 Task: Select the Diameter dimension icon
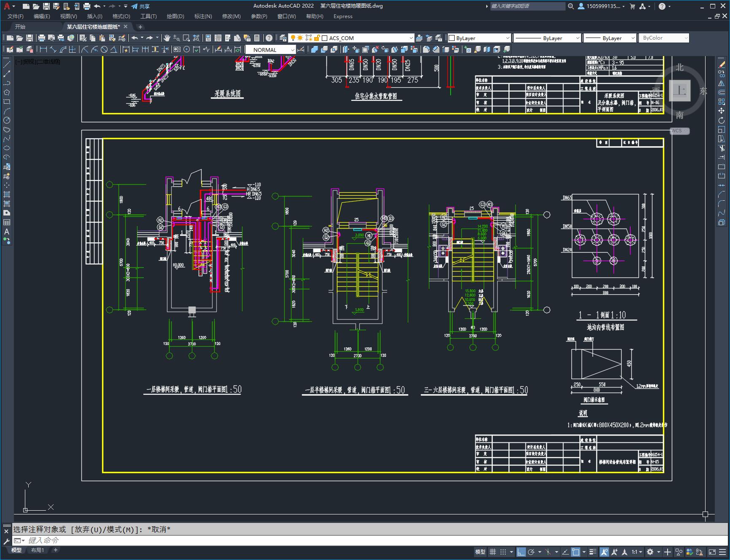click(x=104, y=49)
